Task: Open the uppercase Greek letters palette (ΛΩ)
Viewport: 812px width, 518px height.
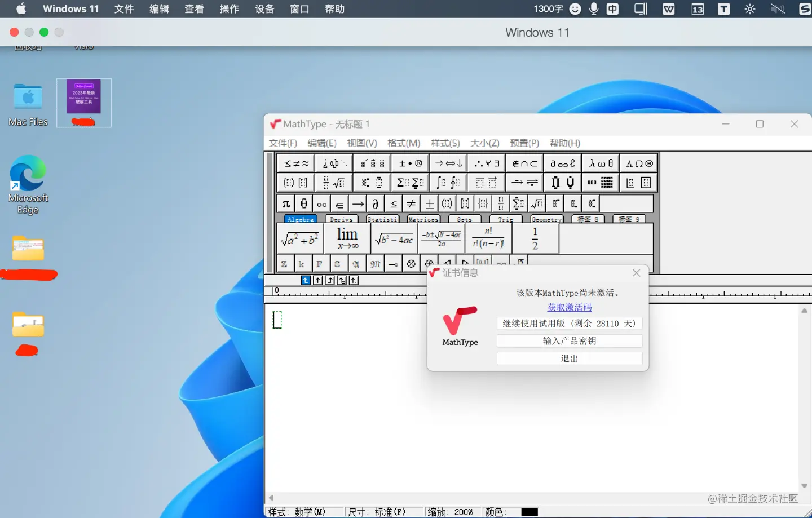Action: (x=639, y=163)
